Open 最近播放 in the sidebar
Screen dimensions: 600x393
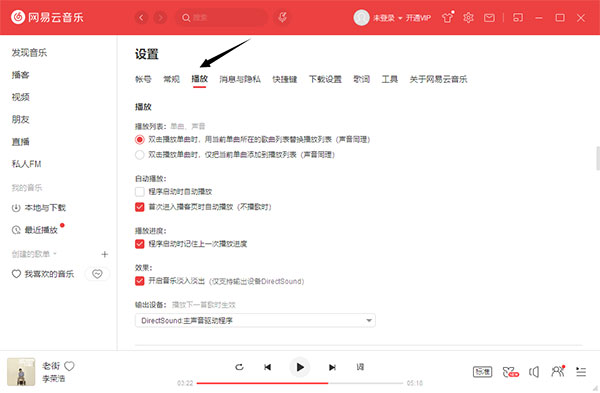click(35, 230)
